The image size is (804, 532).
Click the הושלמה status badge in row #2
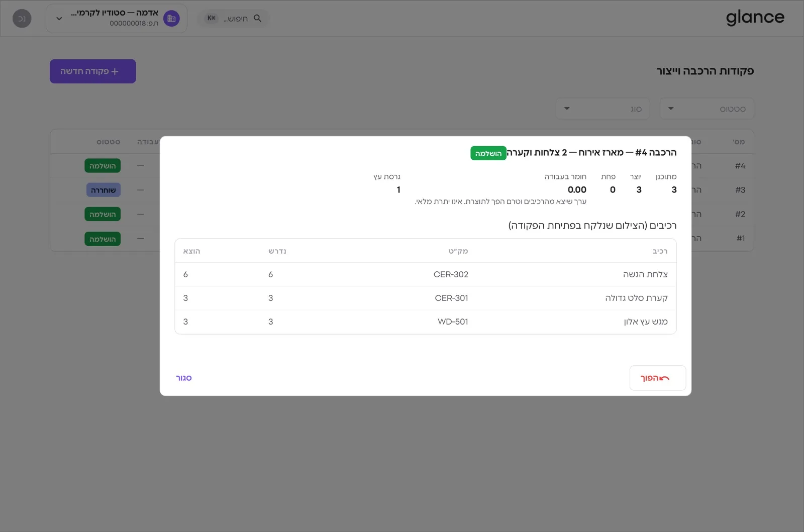pyautogui.click(x=103, y=215)
